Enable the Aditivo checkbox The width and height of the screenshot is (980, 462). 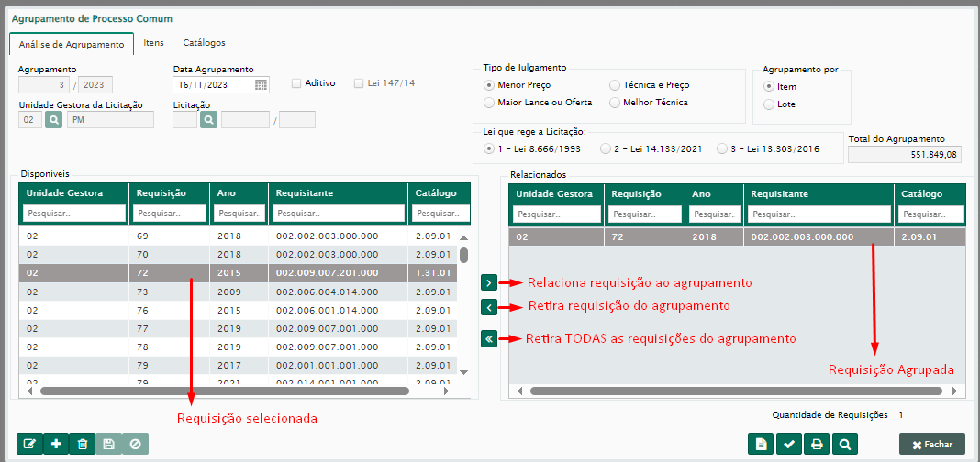[296, 83]
